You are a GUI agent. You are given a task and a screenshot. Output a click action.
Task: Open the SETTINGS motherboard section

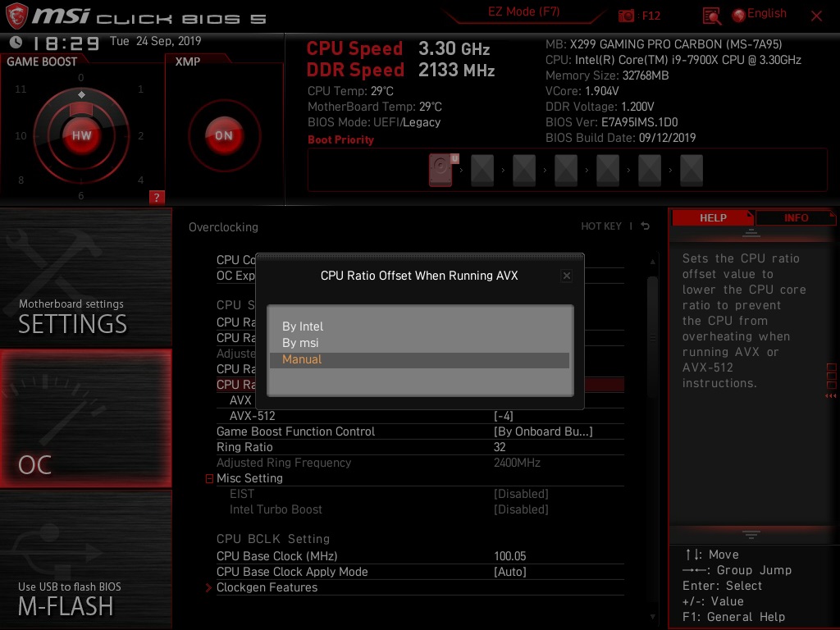coord(85,277)
